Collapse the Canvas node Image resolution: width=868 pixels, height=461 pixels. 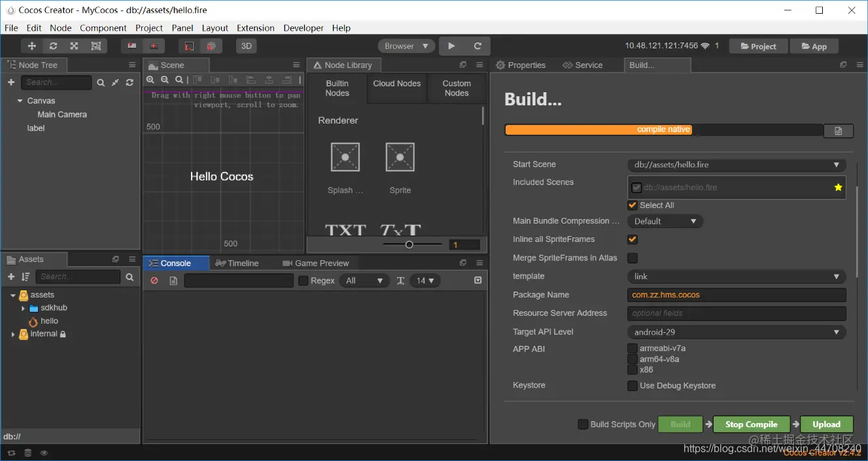tap(20, 101)
